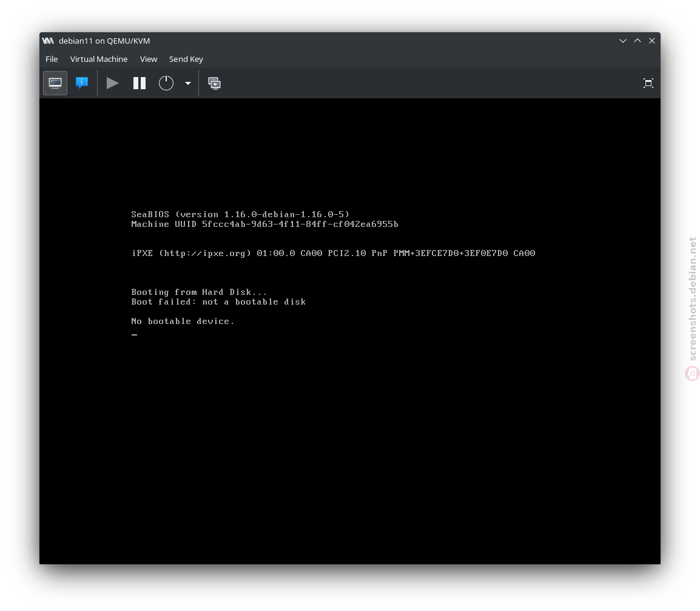Click the virt-manager logo in the title bar

48,41
